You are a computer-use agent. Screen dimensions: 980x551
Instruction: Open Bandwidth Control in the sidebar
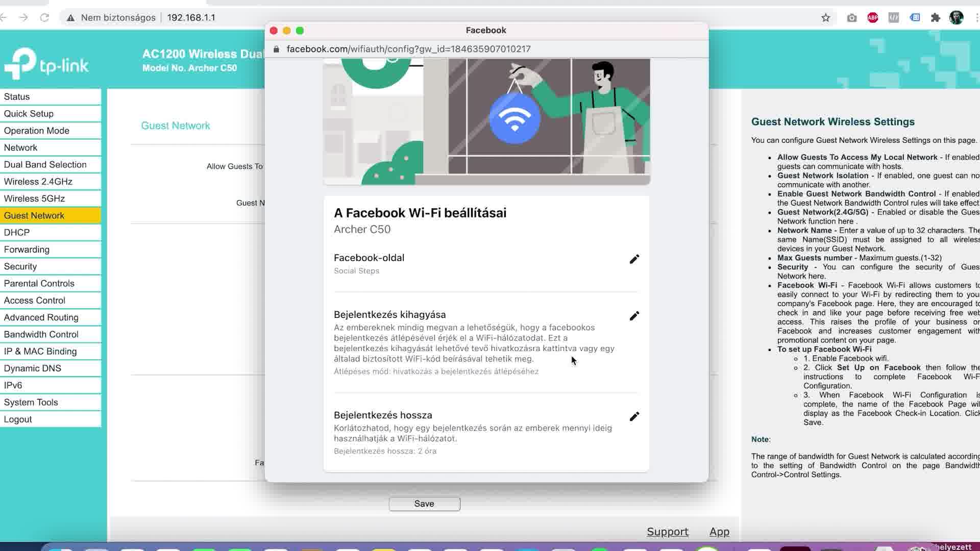tap(51, 334)
